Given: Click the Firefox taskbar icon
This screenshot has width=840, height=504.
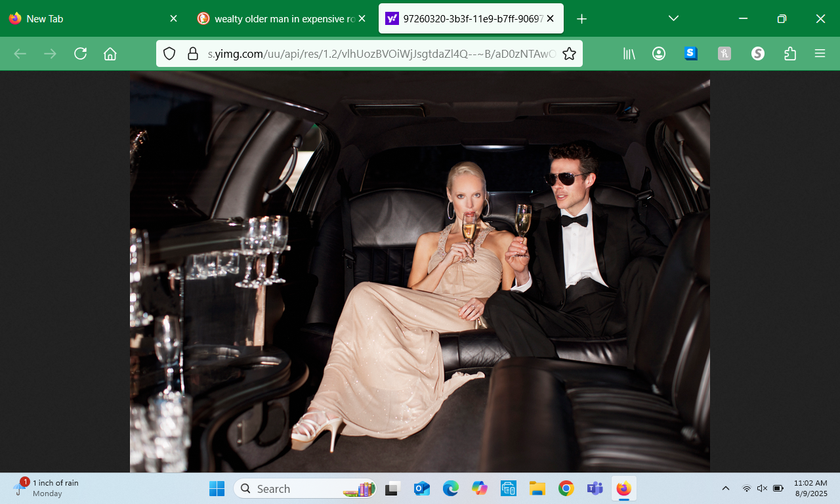Looking at the screenshot, I should 623,489.
